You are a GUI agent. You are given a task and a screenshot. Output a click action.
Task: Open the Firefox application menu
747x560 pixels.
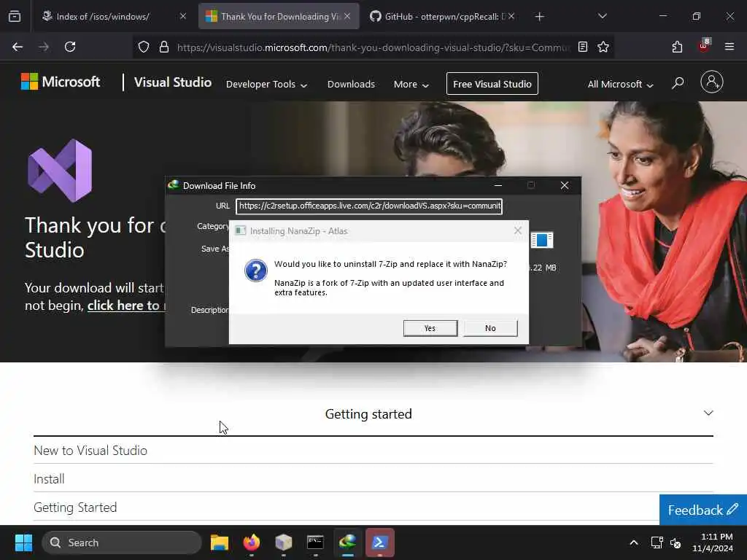(x=729, y=47)
